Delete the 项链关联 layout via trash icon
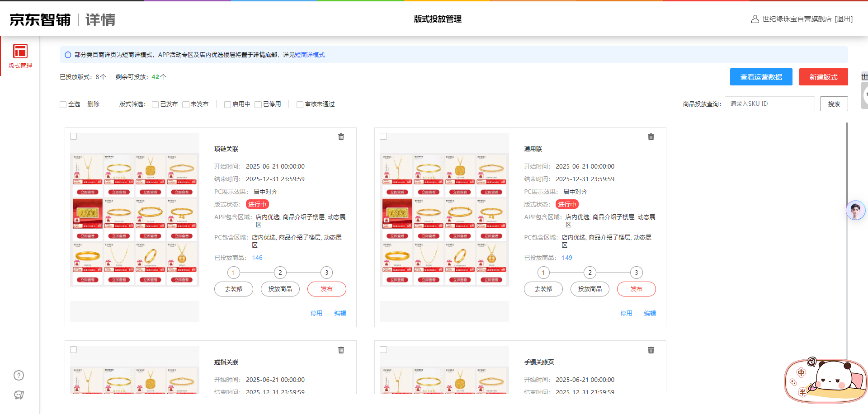868x414 pixels. pyautogui.click(x=341, y=137)
